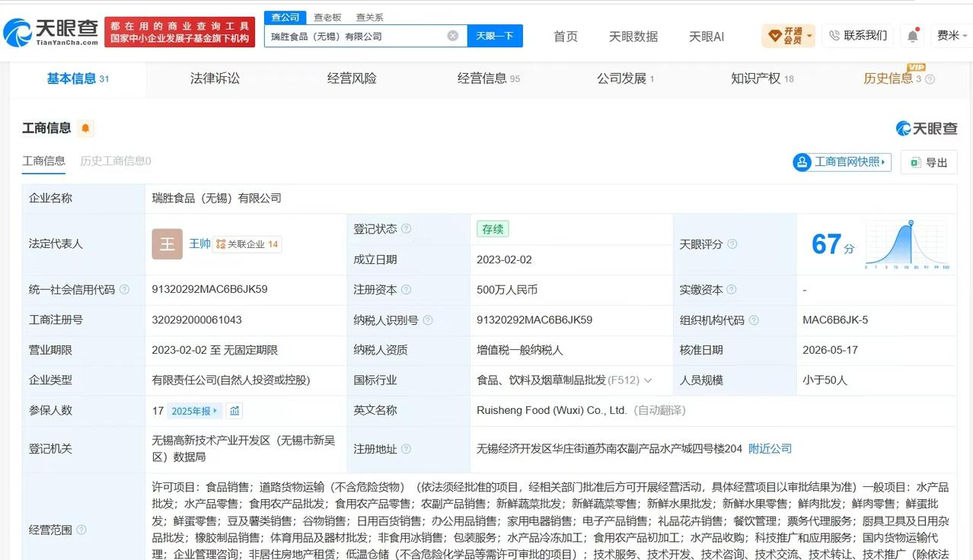This screenshot has height=560, width=973.
Task: Click the 联系我们 phone icon
Action: click(834, 36)
